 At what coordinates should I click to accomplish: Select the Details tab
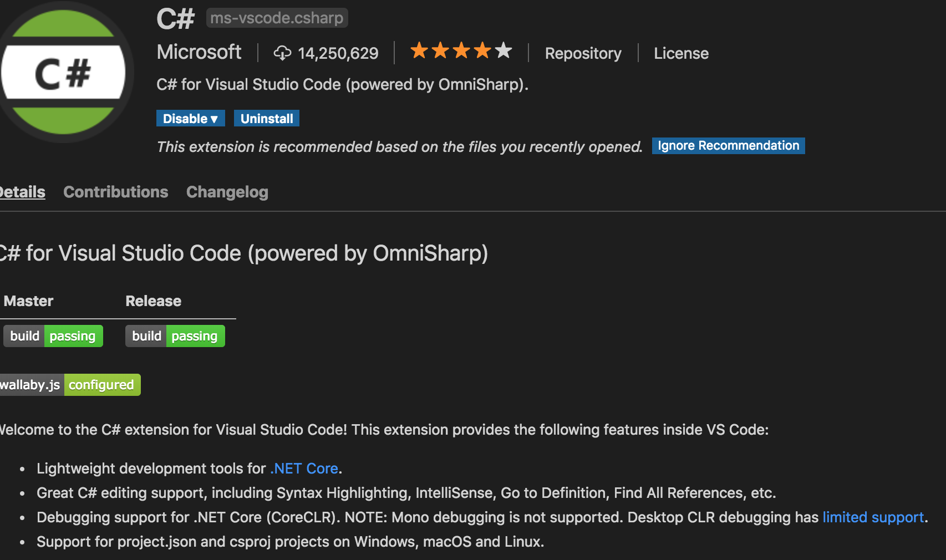22,192
